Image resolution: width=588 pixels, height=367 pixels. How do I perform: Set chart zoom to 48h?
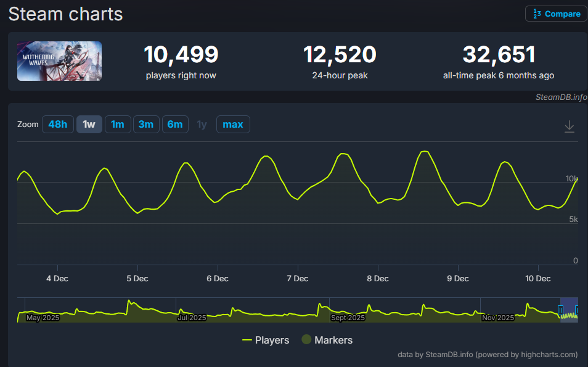pos(58,124)
